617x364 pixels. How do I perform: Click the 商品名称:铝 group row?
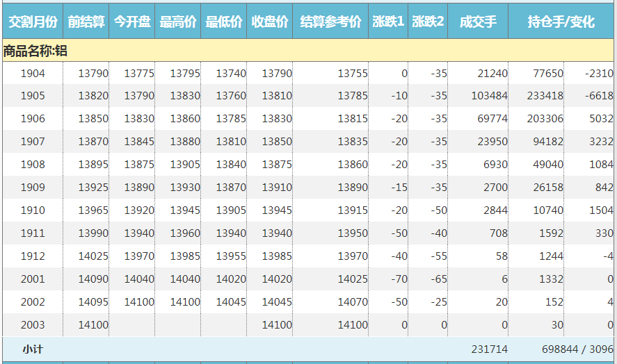click(x=35, y=51)
